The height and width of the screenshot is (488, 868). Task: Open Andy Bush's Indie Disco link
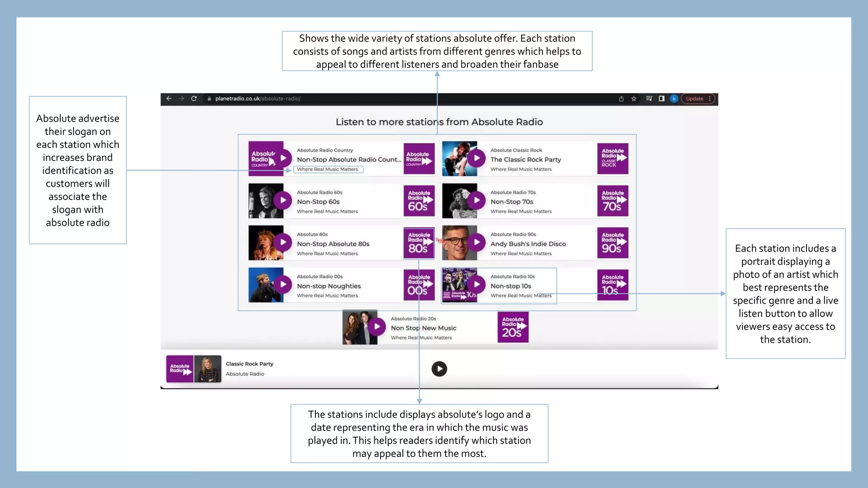coord(528,244)
